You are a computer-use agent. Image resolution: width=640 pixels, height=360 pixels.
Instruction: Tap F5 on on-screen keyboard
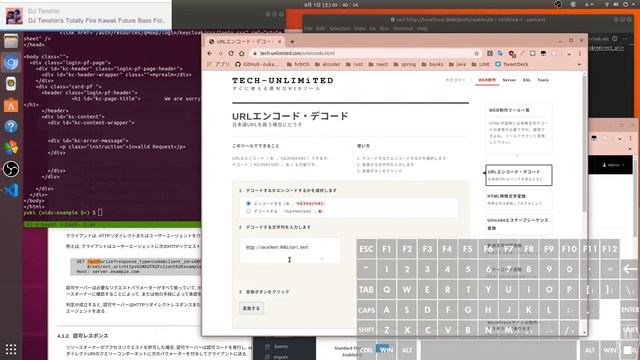467,249
